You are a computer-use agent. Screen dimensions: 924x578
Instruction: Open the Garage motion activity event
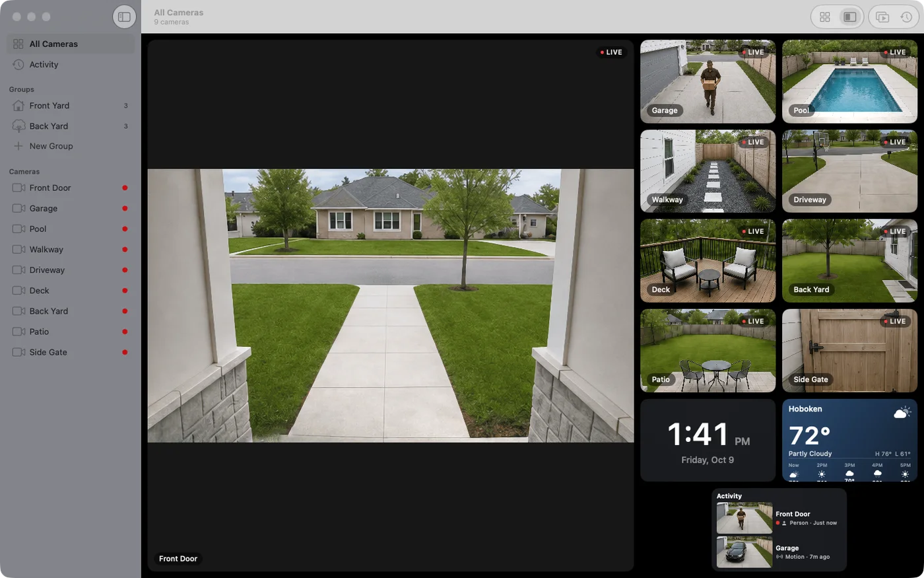pyautogui.click(x=779, y=552)
